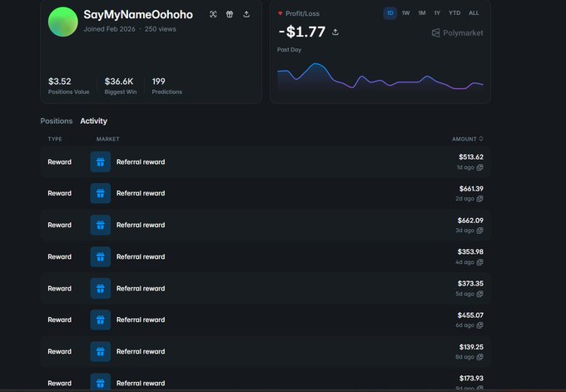Click the MARKET column header
The width and height of the screenshot is (566, 392).
pos(107,139)
